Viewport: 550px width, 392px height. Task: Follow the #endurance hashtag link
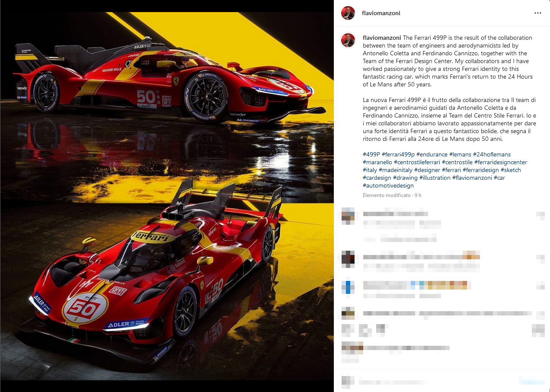tap(432, 154)
